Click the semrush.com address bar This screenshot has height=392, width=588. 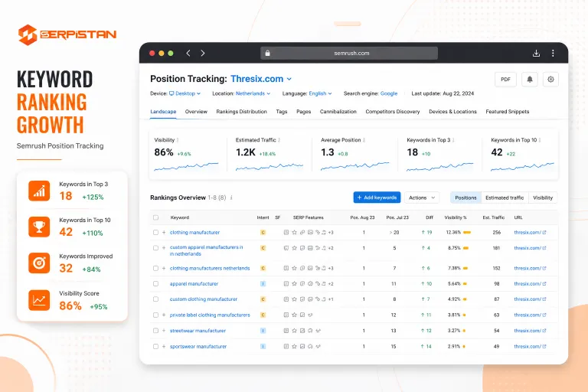click(349, 54)
